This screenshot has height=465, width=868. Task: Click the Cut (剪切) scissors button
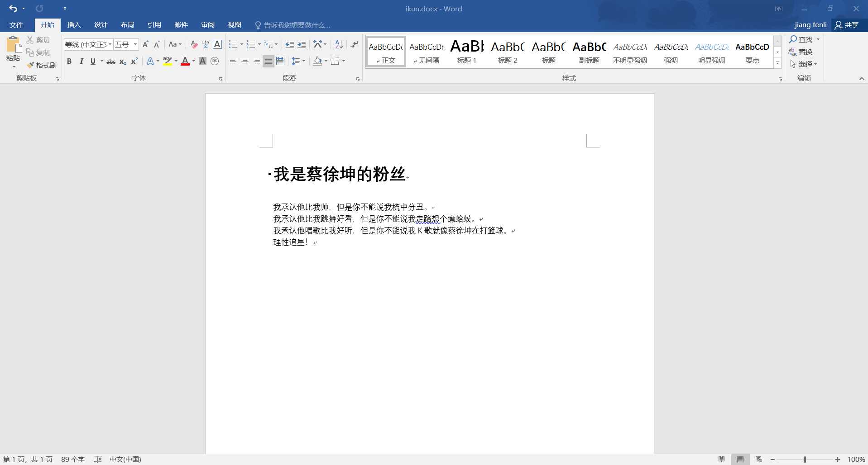point(38,40)
